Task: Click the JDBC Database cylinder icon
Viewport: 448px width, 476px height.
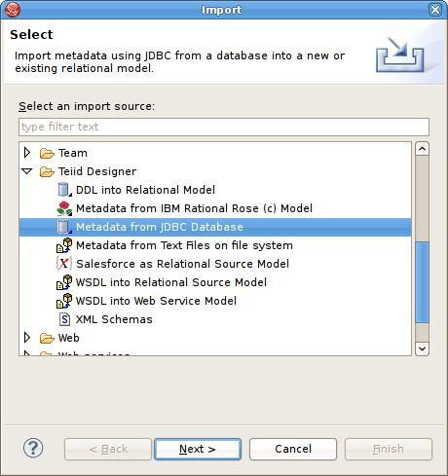Action: 64,227
